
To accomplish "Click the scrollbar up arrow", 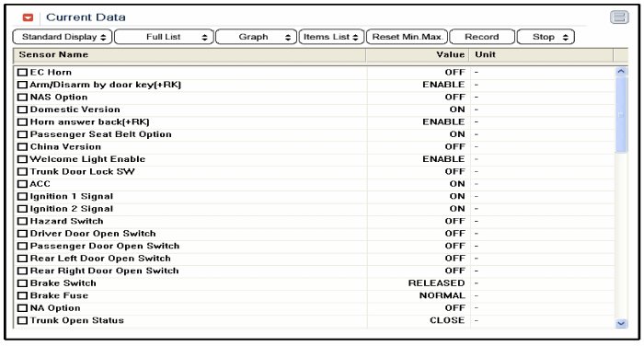I will tap(621, 72).
